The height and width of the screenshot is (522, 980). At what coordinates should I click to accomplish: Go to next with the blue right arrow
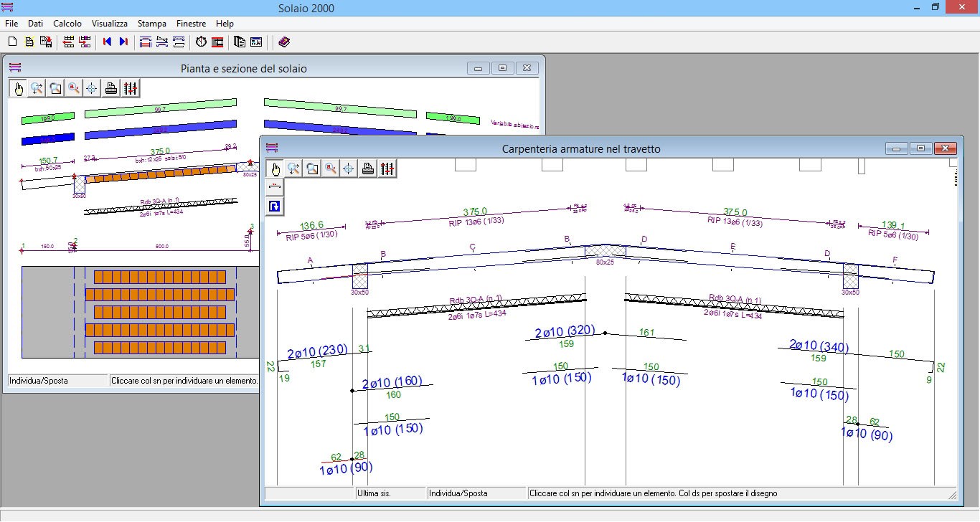[x=123, y=42]
